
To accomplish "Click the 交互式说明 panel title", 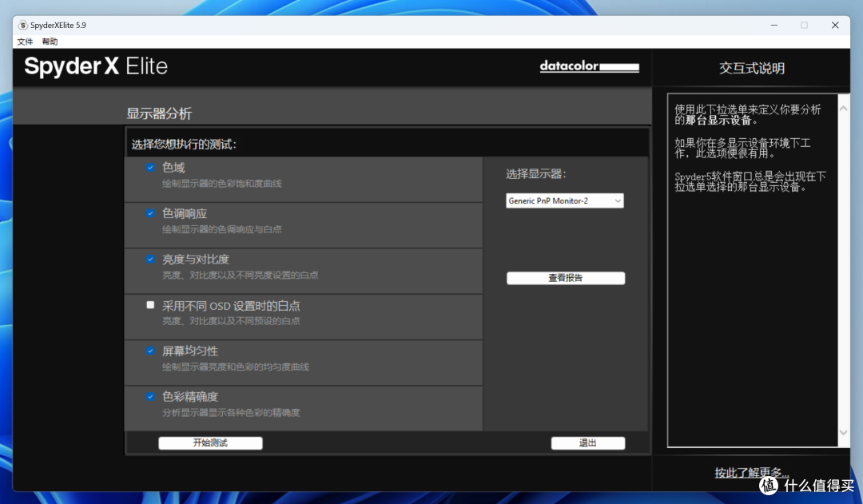I will point(752,68).
